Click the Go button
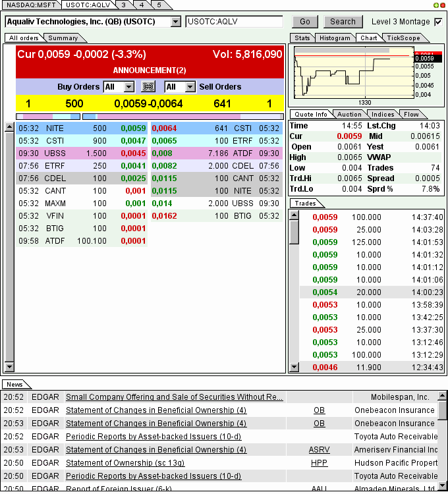This screenshot has height=494, width=448. coord(305,22)
